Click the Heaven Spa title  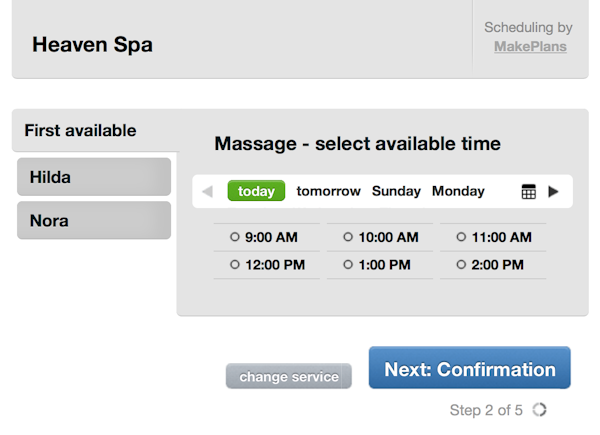tap(92, 45)
